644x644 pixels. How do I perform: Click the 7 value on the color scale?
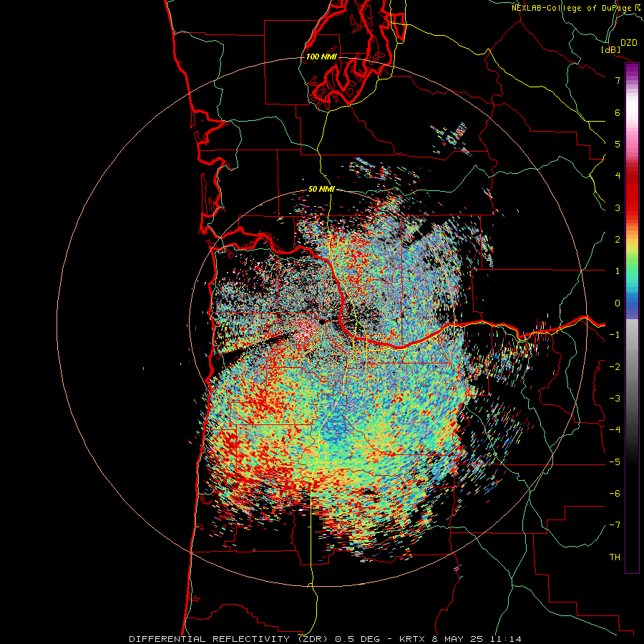coord(618,80)
